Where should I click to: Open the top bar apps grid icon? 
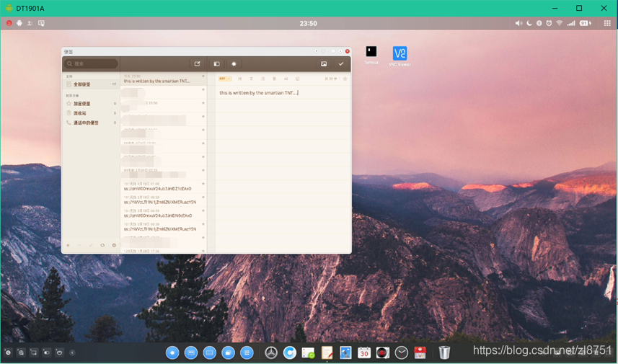tap(607, 23)
